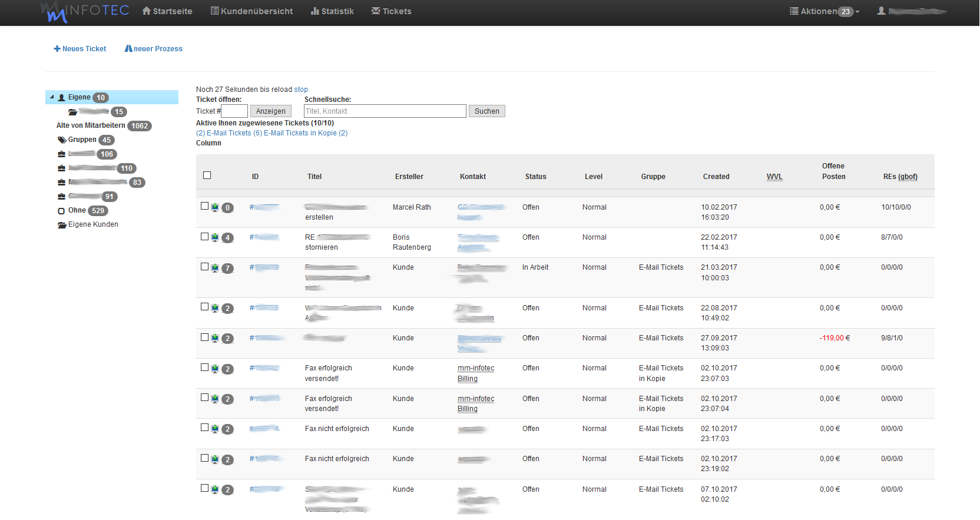Open the briefcase folder with 91 tickets
This screenshot has height=520, width=980.
(88, 197)
